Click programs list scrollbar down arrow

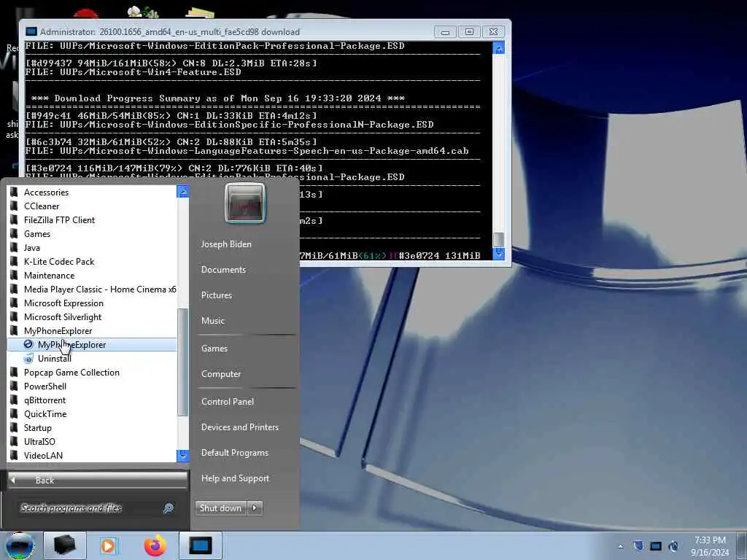(182, 456)
